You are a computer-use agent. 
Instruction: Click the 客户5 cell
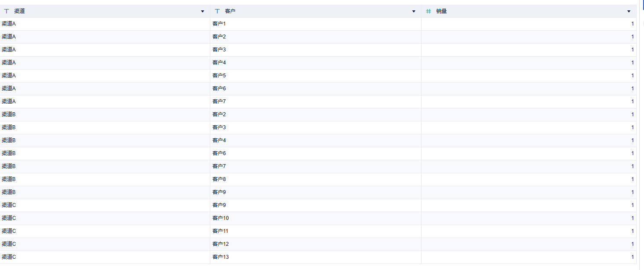click(316, 76)
